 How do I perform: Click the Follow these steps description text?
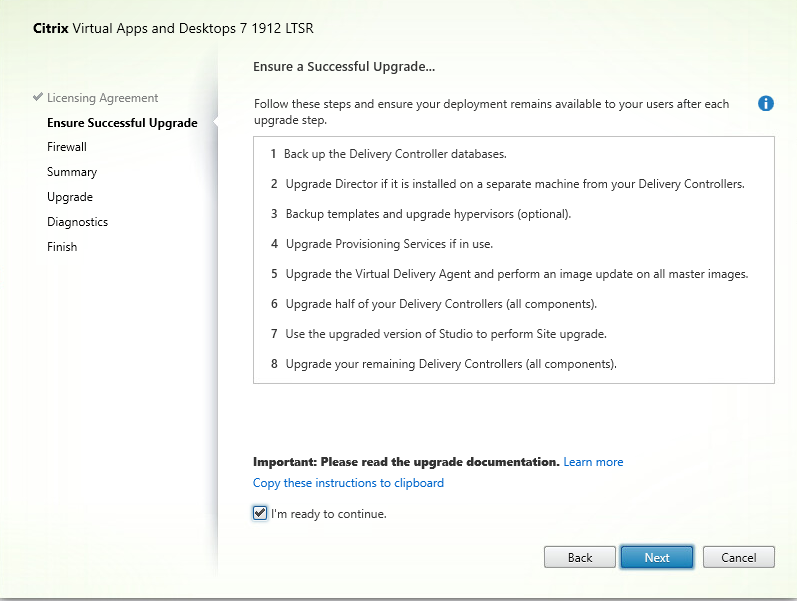492,112
